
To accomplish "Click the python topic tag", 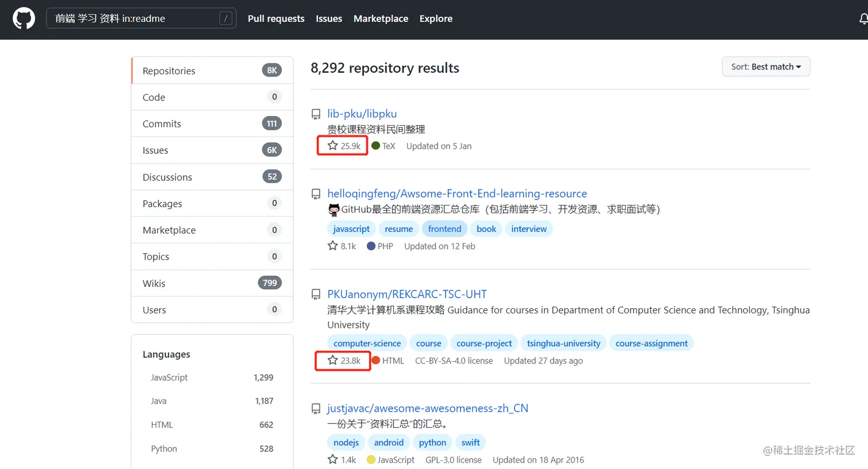I will tap(432, 443).
